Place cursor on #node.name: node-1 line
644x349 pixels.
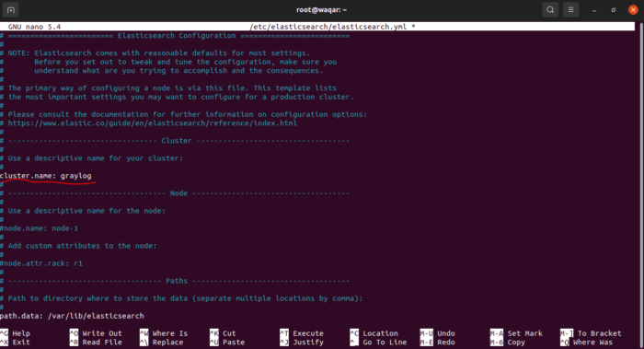click(39, 228)
